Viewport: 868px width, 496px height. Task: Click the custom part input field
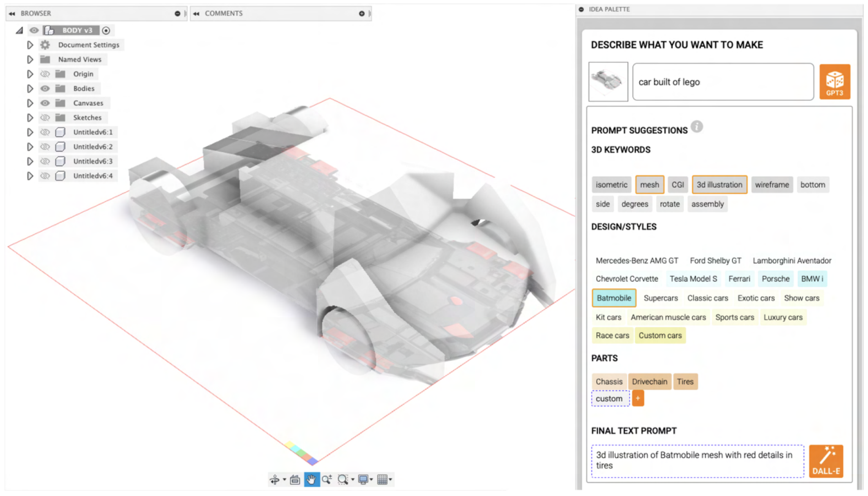610,398
